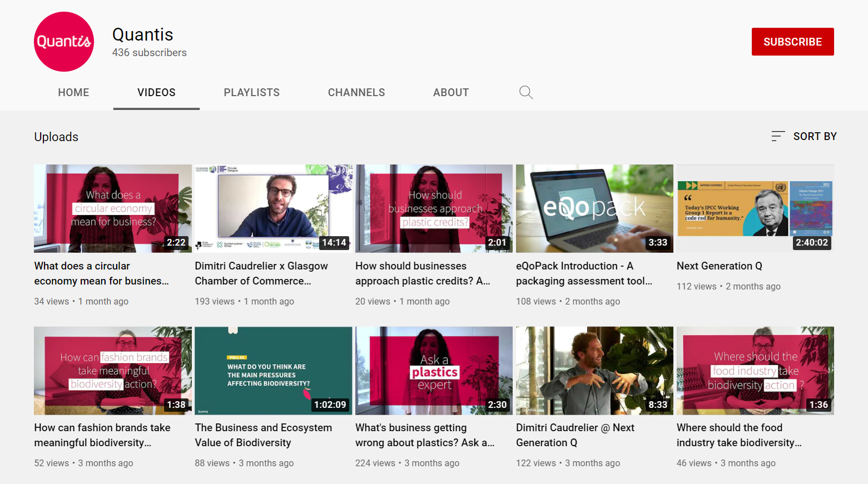Image resolution: width=868 pixels, height=484 pixels.
Task: Click '88 views • 3 months ago' metadata
Action: (x=244, y=463)
